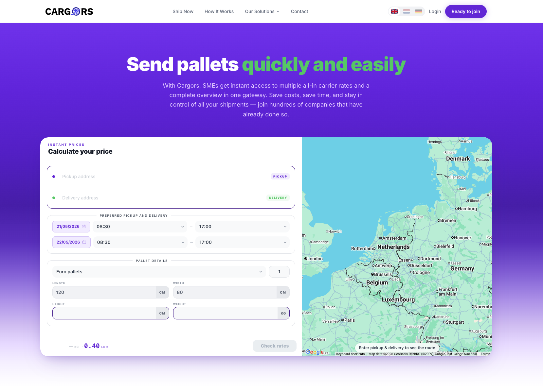The image size is (543, 392).
Task: Open the Contact page
Action: click(299, 11)
